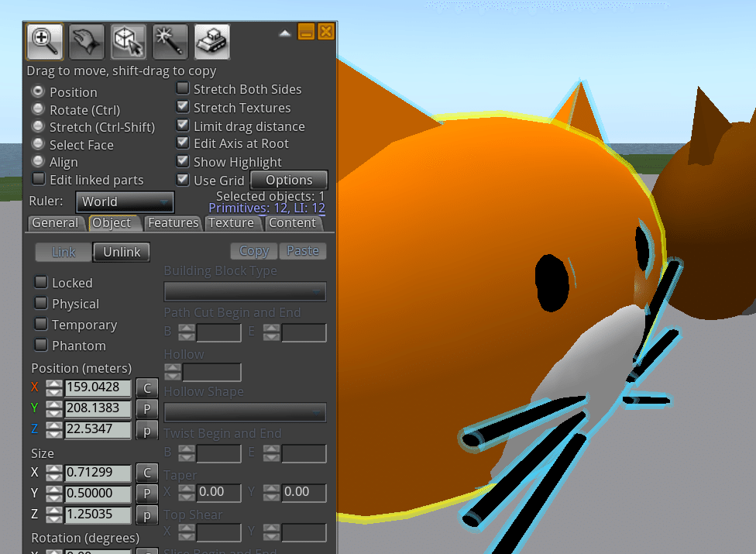Click Size X field 0.71299
Image resolution: width=756 pixels, height=554 pixels.
point(98,473)
